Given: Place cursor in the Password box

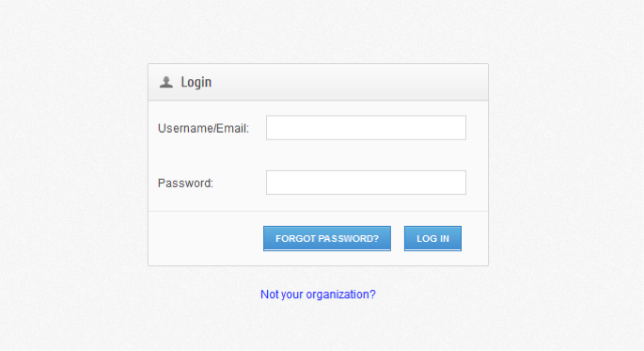Looking at the screenshot, I should coord(366,183).
